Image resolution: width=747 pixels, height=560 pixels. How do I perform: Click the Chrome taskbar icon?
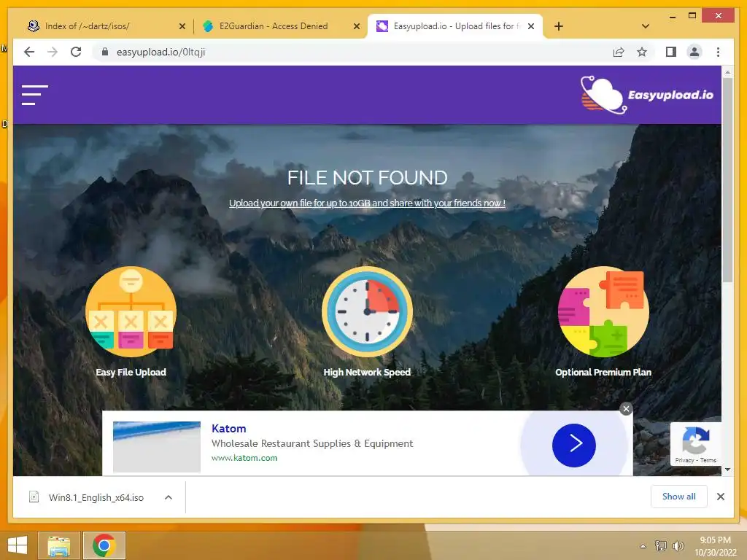click(104, 545)
